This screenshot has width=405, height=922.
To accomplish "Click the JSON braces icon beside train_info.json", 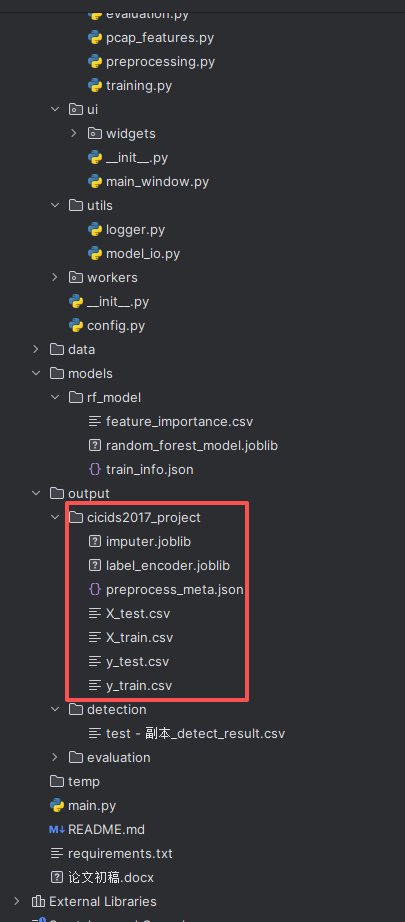I will pos(94,470).
